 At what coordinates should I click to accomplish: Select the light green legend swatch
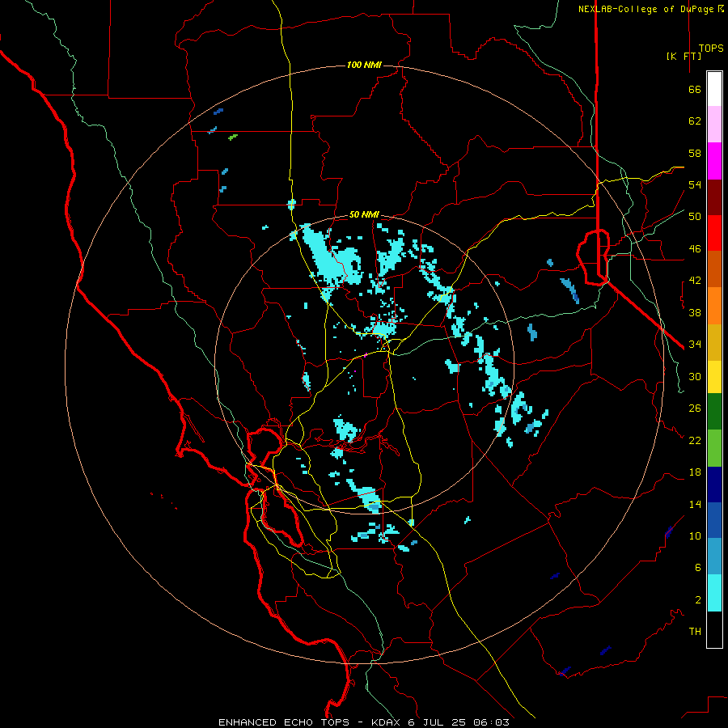(x=714, y=448)
